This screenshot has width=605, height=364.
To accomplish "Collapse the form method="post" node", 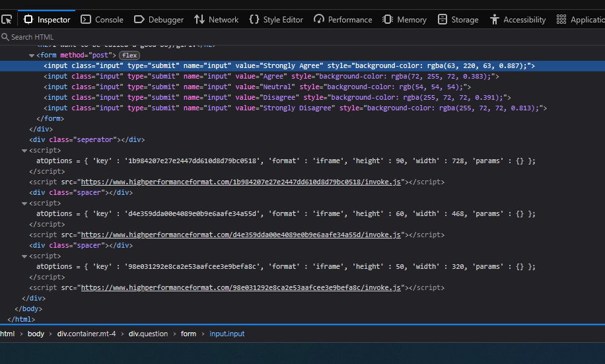I will tap(32, 55).
